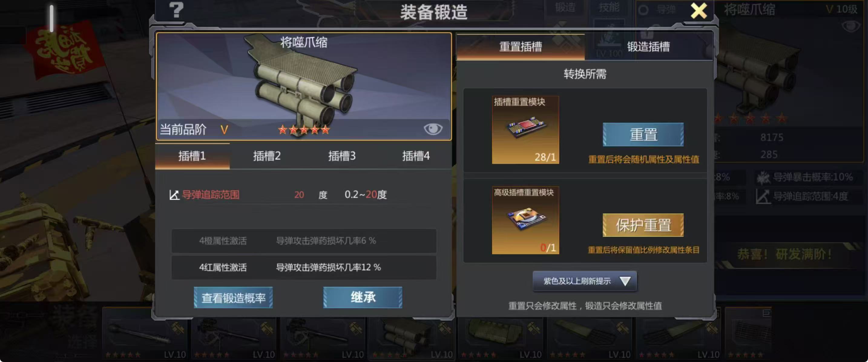Image resolution: width=868 pixels, height=362 pixels.
Task: Select the first LV.10 equipment thumbnail
Action: pyautogui.click(x=145, y=334)
